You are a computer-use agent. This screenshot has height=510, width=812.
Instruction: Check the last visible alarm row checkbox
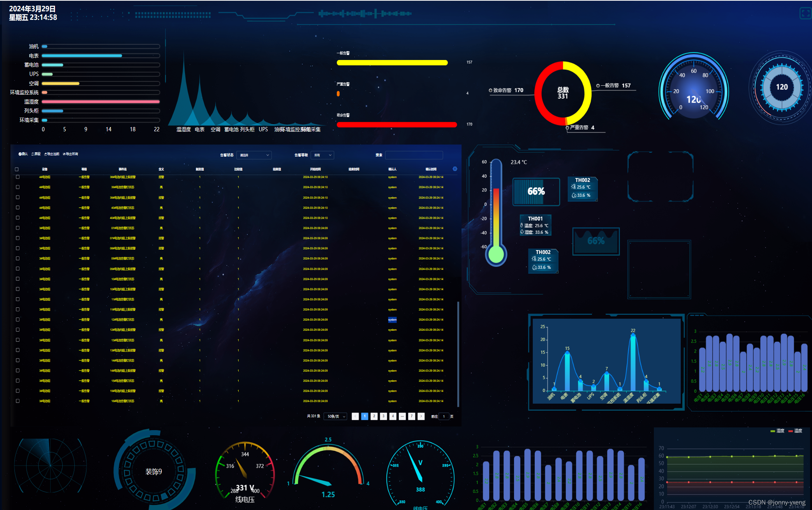point(18,401)
